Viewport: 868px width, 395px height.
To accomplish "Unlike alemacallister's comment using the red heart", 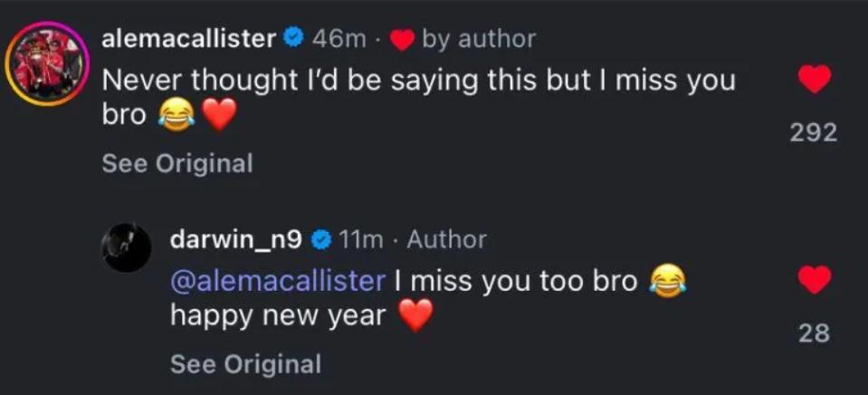I will click(x=815, y=81).
